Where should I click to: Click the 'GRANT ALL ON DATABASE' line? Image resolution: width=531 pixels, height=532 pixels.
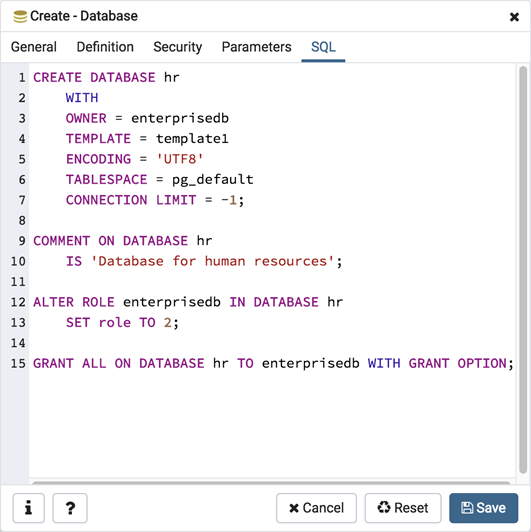coord(273,363)
